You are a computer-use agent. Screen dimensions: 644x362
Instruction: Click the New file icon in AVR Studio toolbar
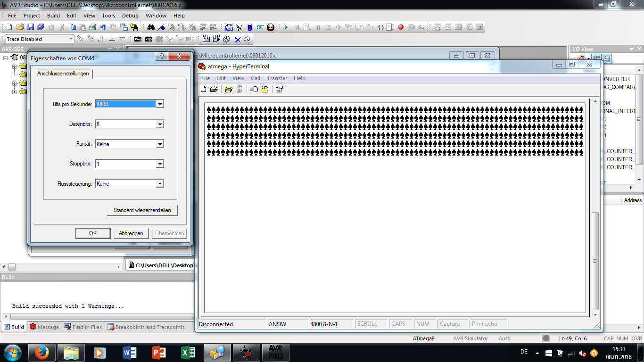pyautogui.click(x=9, y=27)
